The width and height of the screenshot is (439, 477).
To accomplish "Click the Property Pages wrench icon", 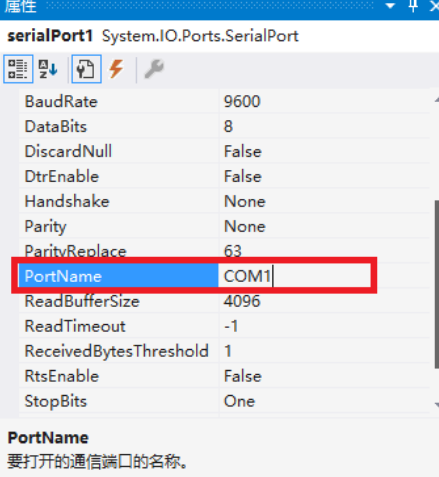I will tap(154, 69).
